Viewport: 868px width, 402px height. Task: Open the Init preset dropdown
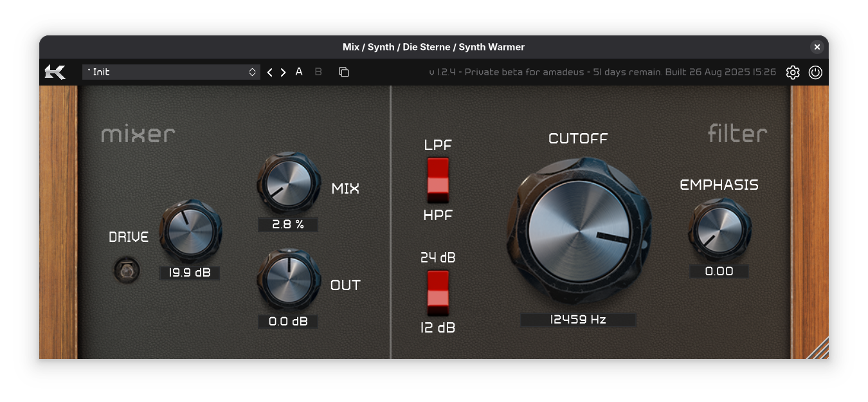point(170,71)
